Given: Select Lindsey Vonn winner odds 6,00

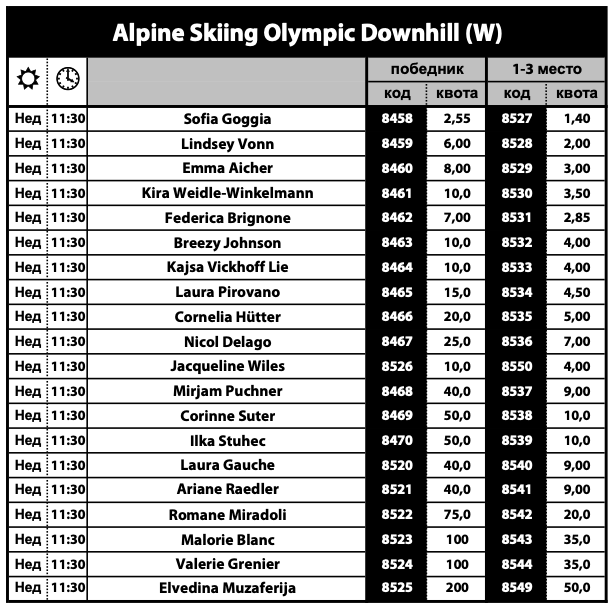Looking at the screenshot, I should tap(456, 144).
